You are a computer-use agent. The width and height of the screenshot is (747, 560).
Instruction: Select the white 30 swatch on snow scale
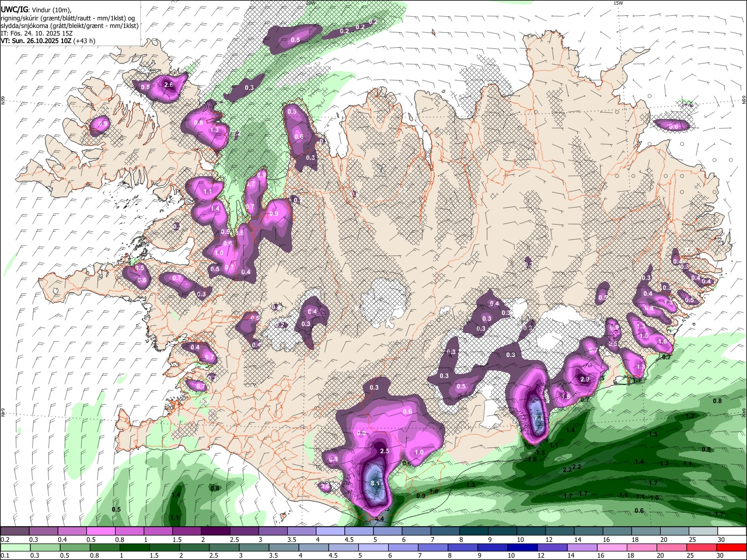732,531
